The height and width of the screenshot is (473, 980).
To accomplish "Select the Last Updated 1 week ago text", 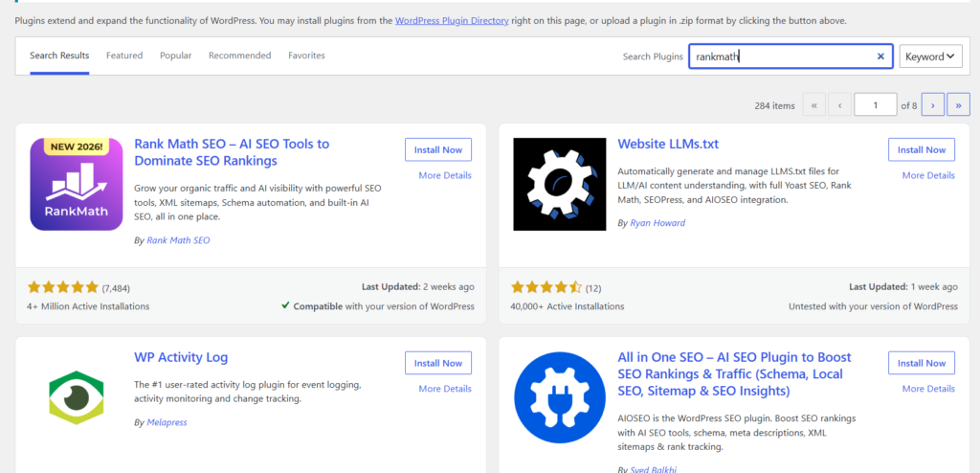I will (x=903, y=286).
